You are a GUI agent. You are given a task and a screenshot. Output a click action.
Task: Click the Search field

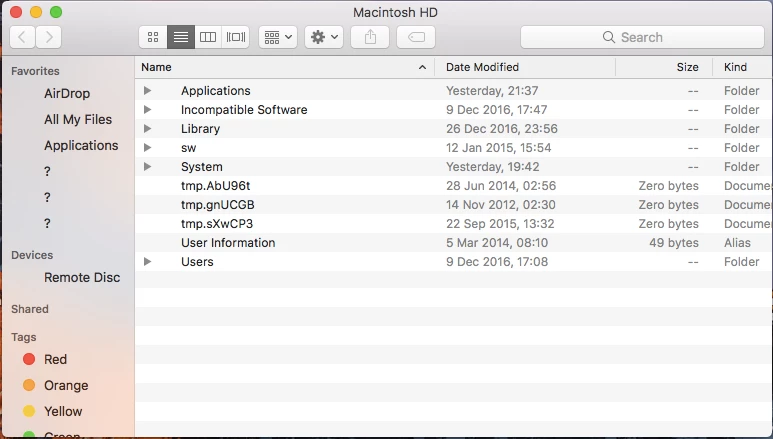(642, 37)
